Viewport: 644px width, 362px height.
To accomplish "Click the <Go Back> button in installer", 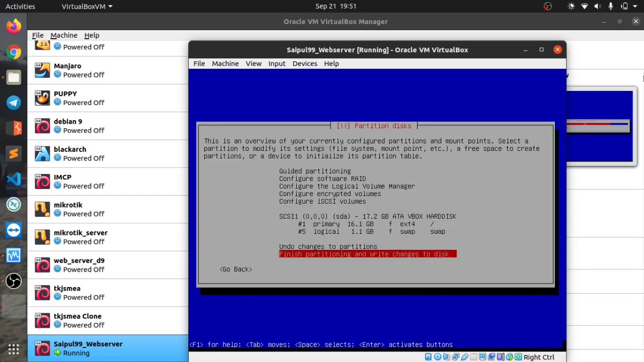I will (x=236, y=269).
